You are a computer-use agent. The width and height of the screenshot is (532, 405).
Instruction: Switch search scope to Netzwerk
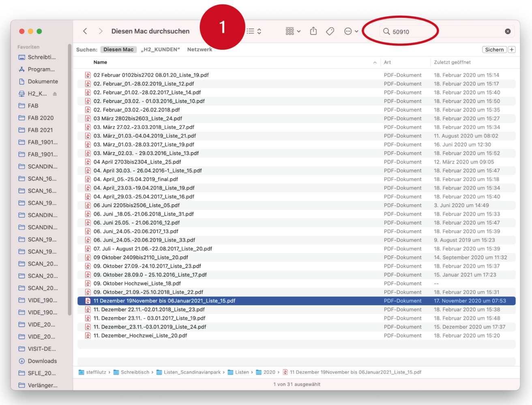(199, 49)
